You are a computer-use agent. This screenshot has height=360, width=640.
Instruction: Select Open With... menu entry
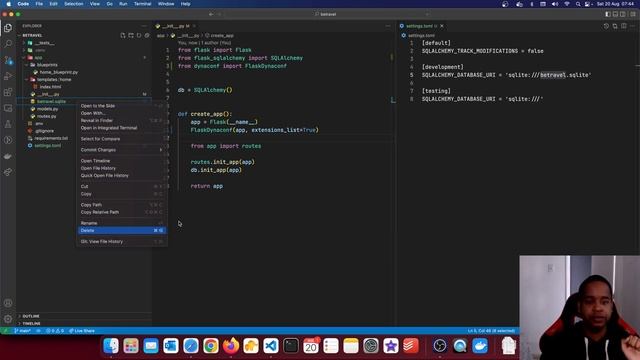click(x=121, y=113)
